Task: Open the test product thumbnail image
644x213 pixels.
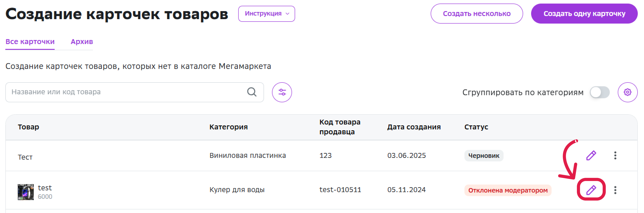Action: pyautogui.click(x=26, y=192)
